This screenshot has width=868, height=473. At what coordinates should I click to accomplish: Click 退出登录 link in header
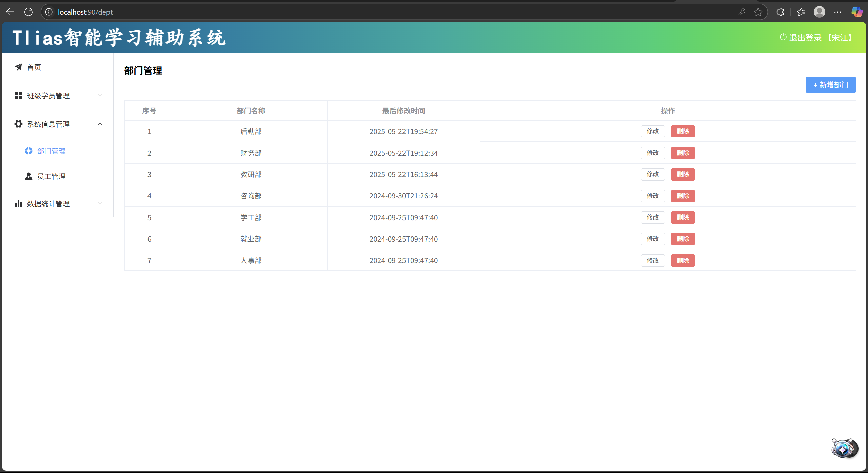click(x=805, y=38)
